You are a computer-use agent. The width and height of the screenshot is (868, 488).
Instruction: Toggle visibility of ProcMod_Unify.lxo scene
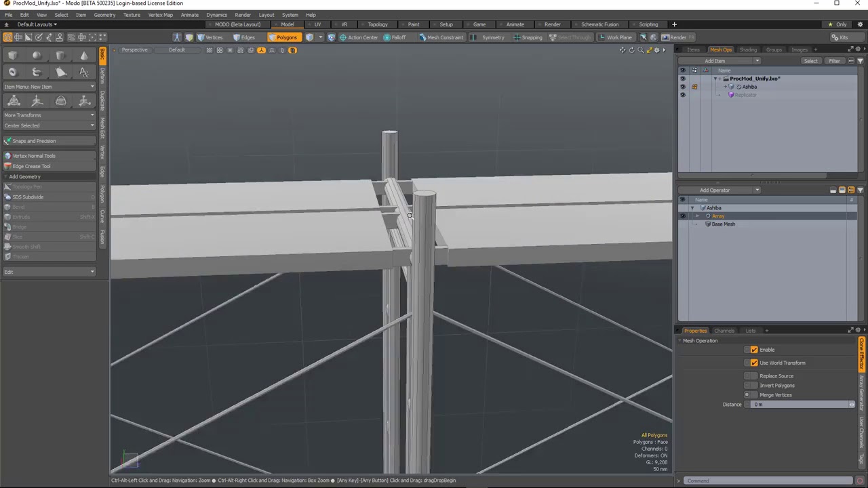click(682, 79)
